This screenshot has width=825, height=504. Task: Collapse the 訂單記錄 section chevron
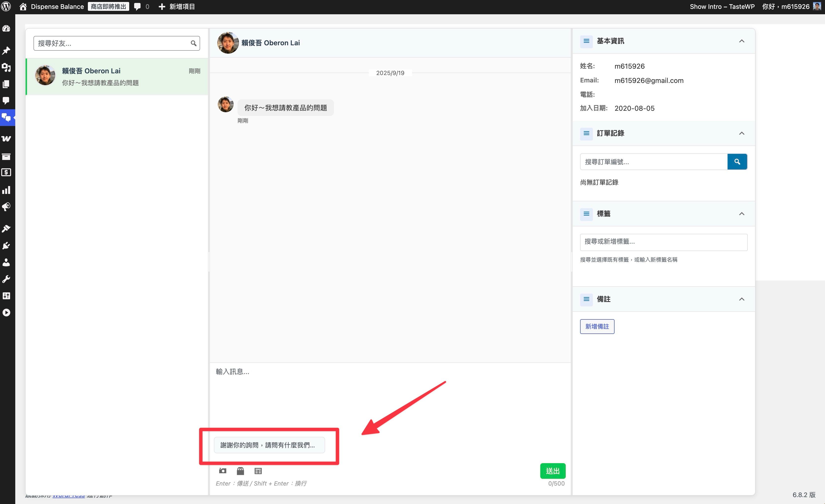click(x=742, y=133)
